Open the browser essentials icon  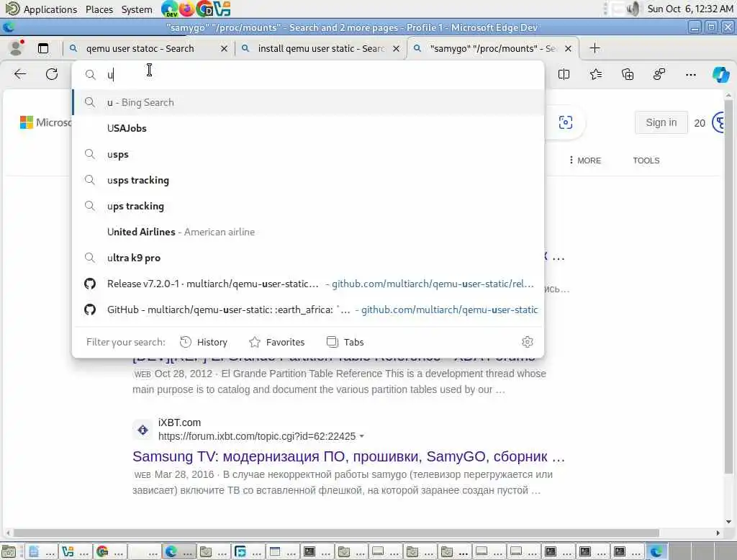point(659,74)
